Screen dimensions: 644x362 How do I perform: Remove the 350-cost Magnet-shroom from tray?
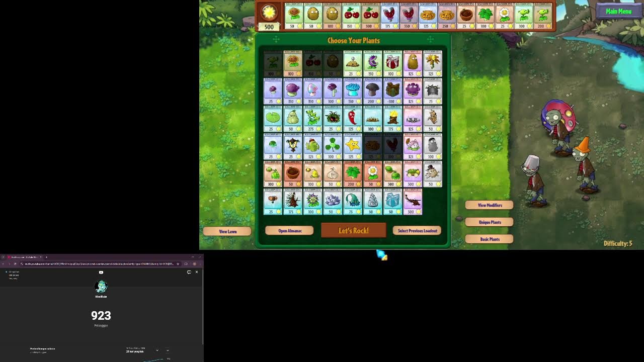pyautogui.click(x=409, y=16)
